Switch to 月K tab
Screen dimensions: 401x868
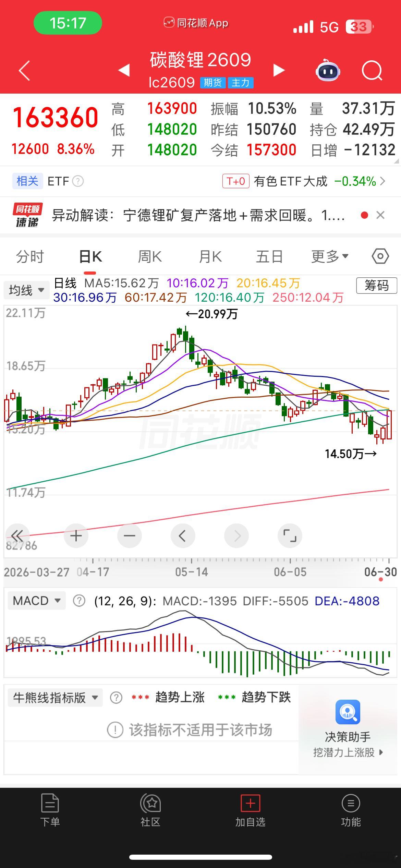(210, 256)
